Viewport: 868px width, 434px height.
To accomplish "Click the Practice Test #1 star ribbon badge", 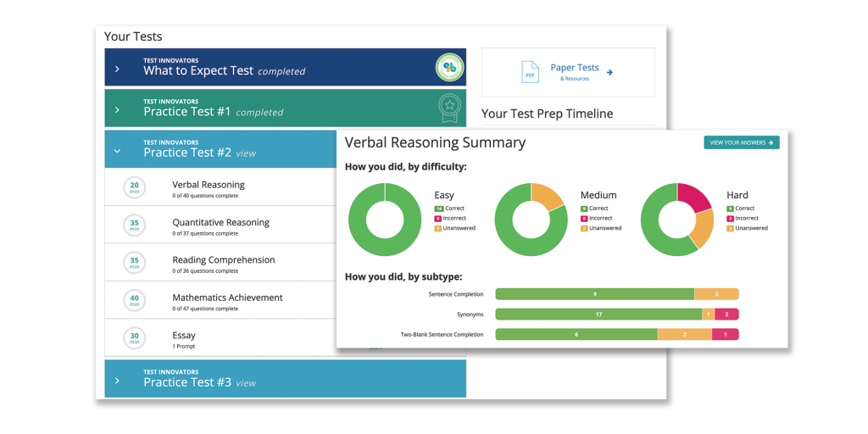I will click(448, 108).
